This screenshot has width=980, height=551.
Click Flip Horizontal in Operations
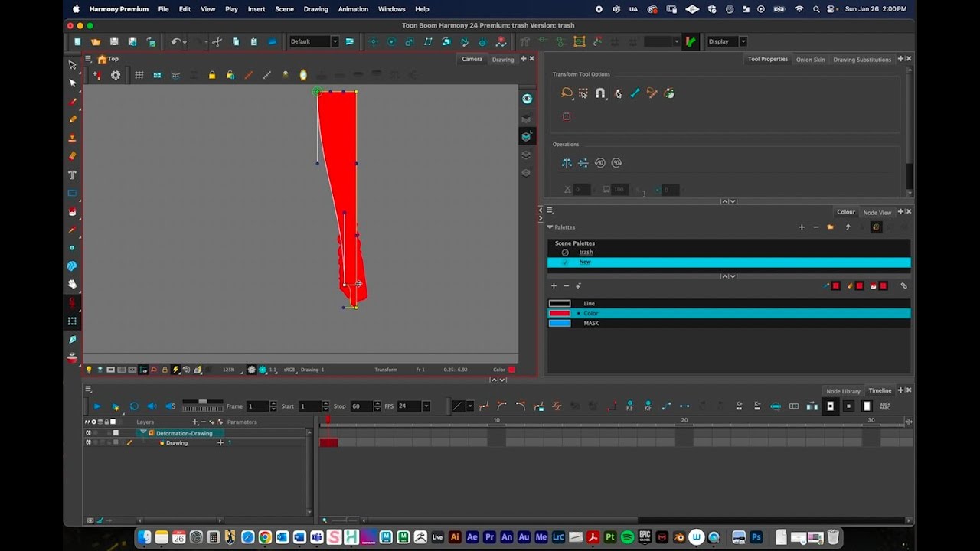pyautogui.click(x=567, y=162)
